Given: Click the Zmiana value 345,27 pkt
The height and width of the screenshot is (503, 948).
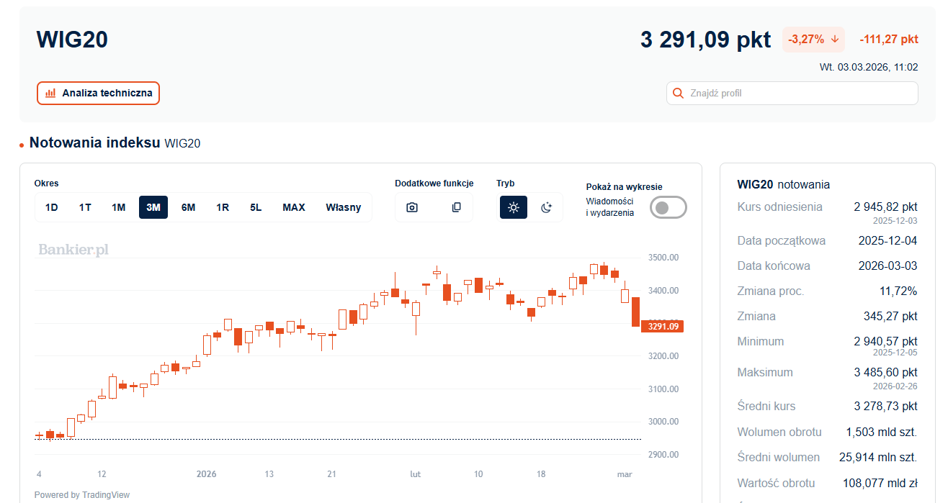Looking at the screenshot, I should pos(890,316).
